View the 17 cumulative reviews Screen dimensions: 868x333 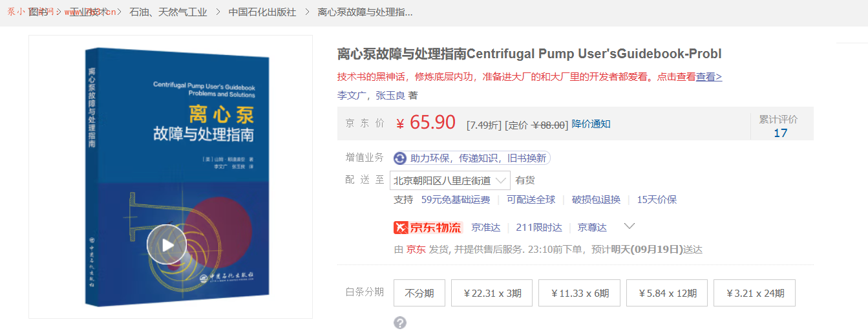(781, 133)
